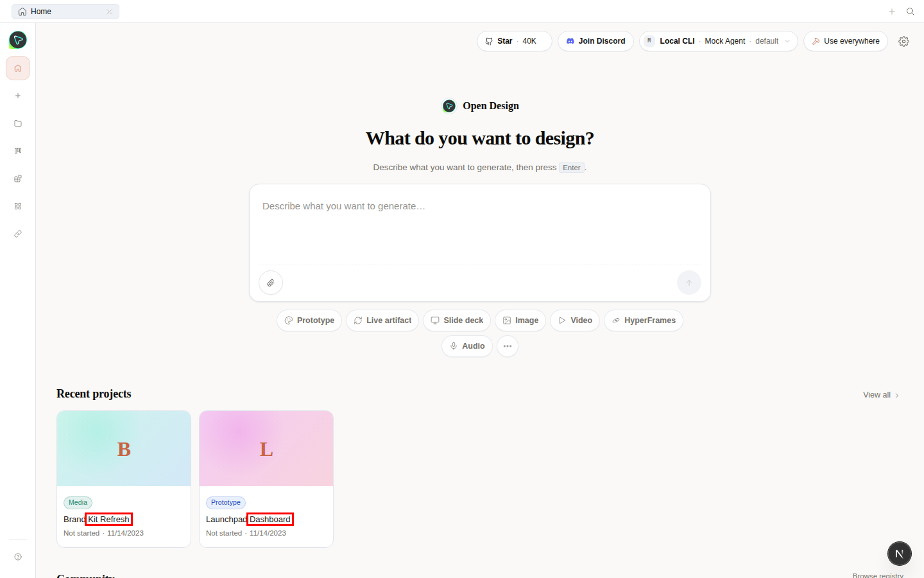Screen dimensions: 924x578
Task: Open the board icon below the folder icon
Action: pyautogui.click(x=18, y=151)
